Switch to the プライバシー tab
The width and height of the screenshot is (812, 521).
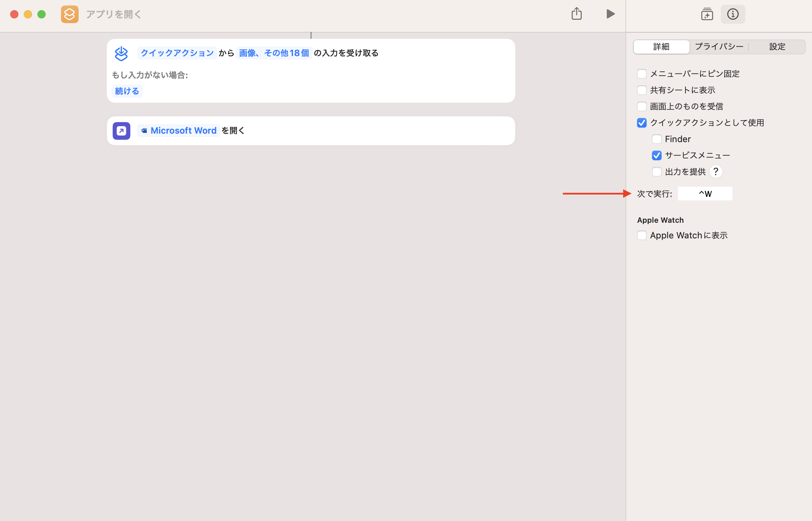pos(719,47)
